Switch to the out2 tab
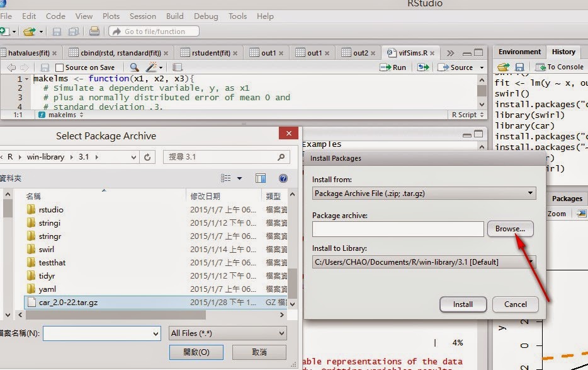 (x=360, y=53)
